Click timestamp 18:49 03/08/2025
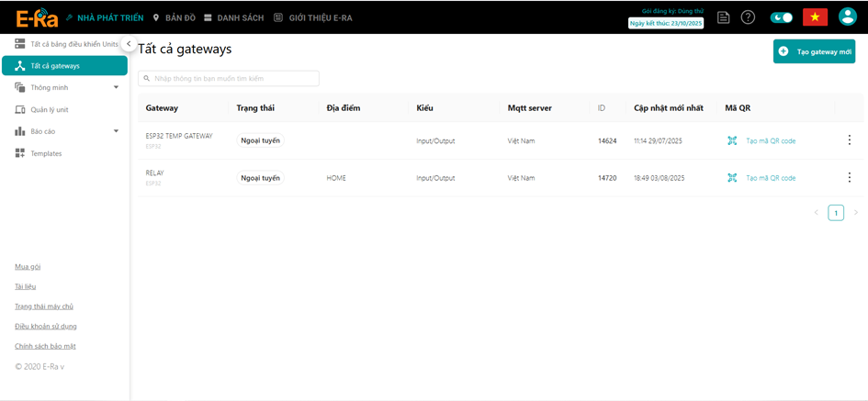Screen dimensions: 868x401 659,178
